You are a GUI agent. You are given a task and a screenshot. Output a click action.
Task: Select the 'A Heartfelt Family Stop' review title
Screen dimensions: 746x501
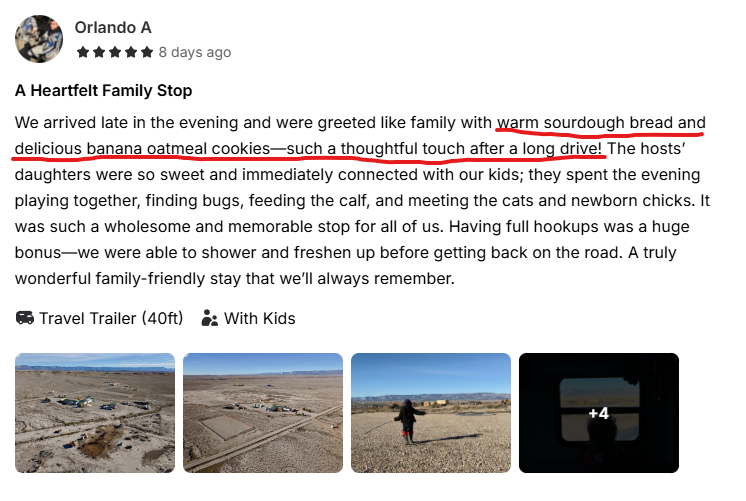point(104,91)
